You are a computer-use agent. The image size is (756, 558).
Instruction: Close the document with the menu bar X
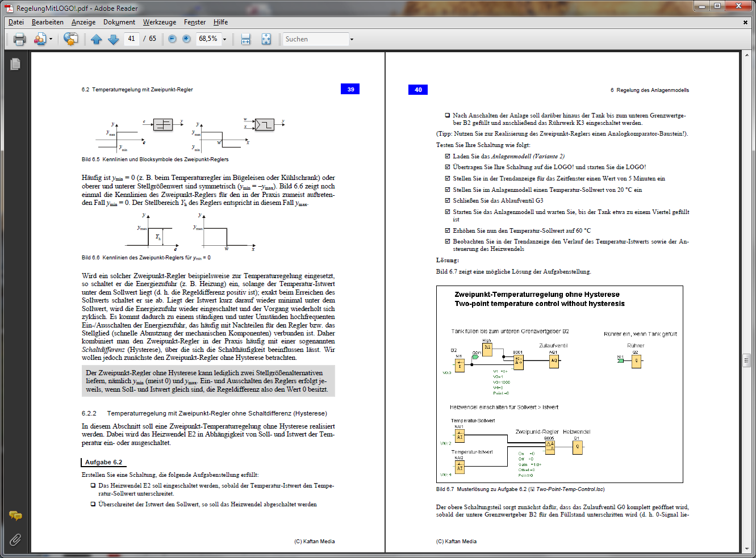click(x=745, y=22)
